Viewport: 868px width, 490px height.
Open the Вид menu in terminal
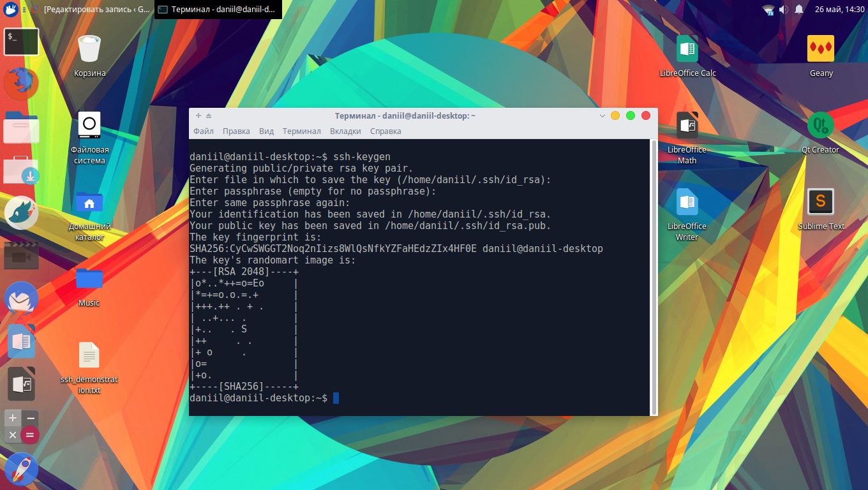(x=266, y=131)
